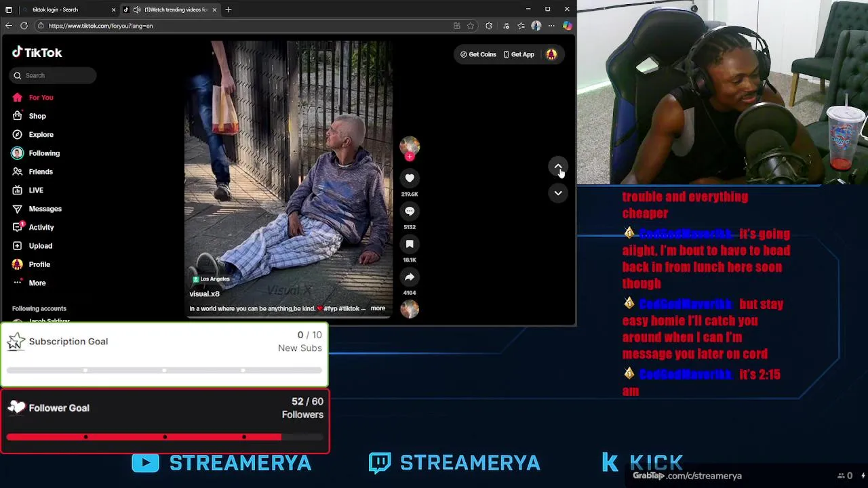The height and width of the screenshot is (488, 868).
Task: Open the Los Angeles location tag
Action: (x=211, y=279)
